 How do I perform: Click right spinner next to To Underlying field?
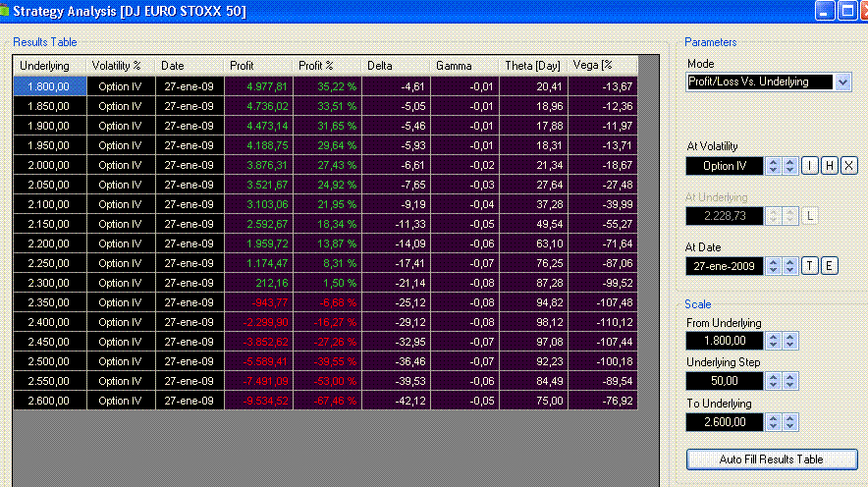790,422
